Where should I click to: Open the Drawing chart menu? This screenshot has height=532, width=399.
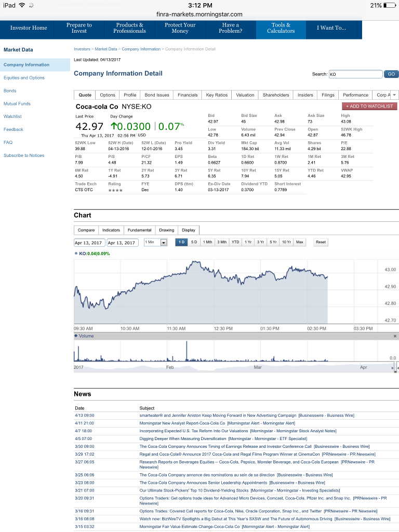pos(167,230)
